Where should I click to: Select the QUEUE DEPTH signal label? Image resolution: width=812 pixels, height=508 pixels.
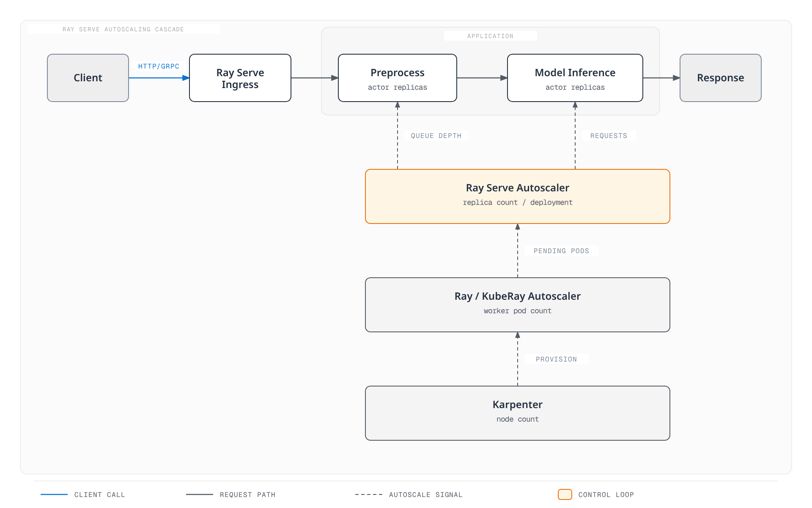coord(436,136)
